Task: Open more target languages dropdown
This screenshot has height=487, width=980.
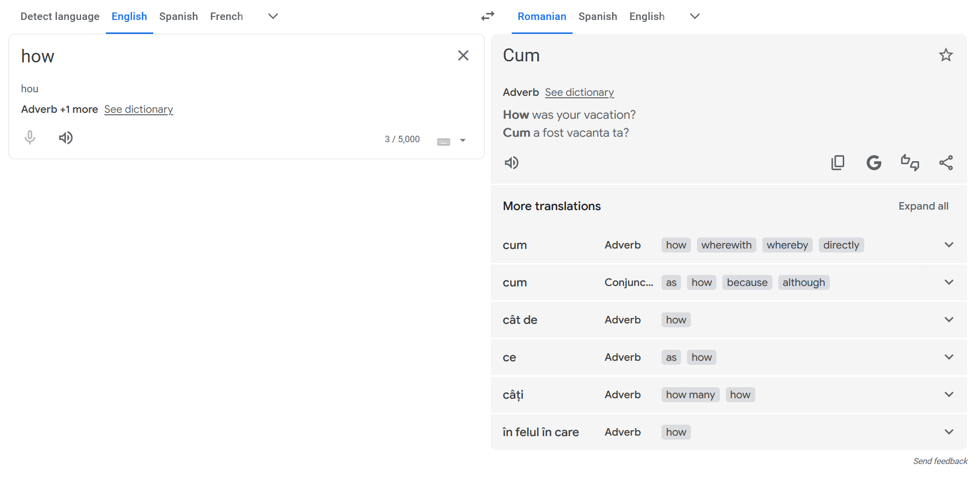Action: pos(694,16)
